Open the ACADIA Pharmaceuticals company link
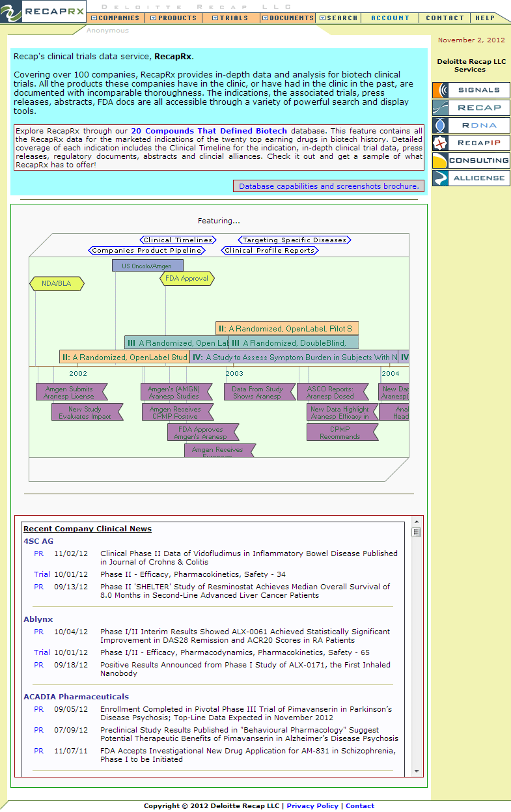The image size is (511, 812). pos(76,697)
